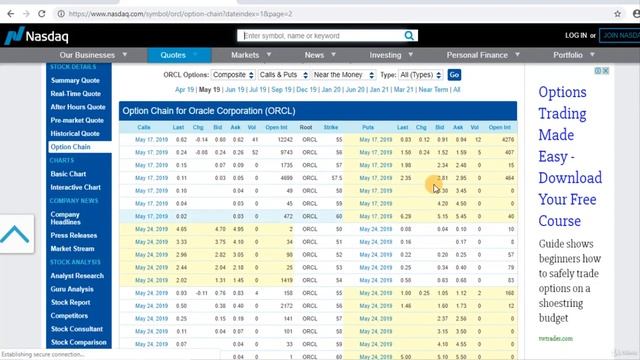The image size is (640, 360).
Task: Select the Sep 19 expiration link
Action: pyautogui.click(x=281, y=89)
